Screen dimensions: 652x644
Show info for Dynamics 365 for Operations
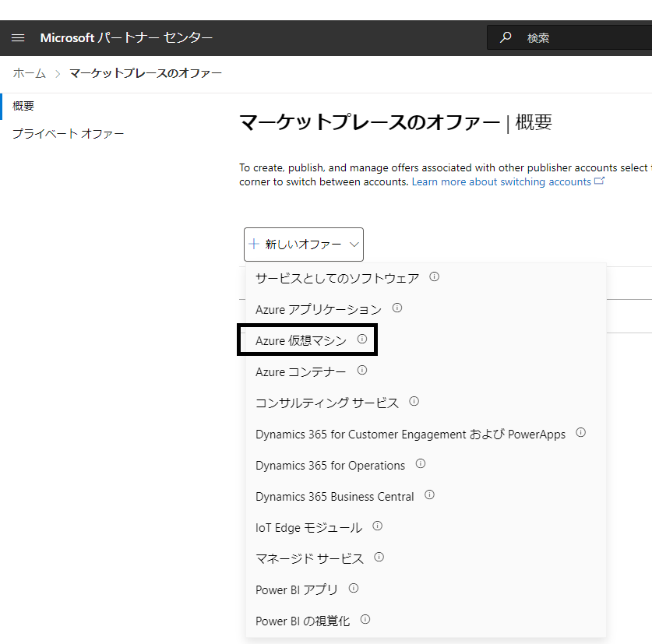[421, 464]
